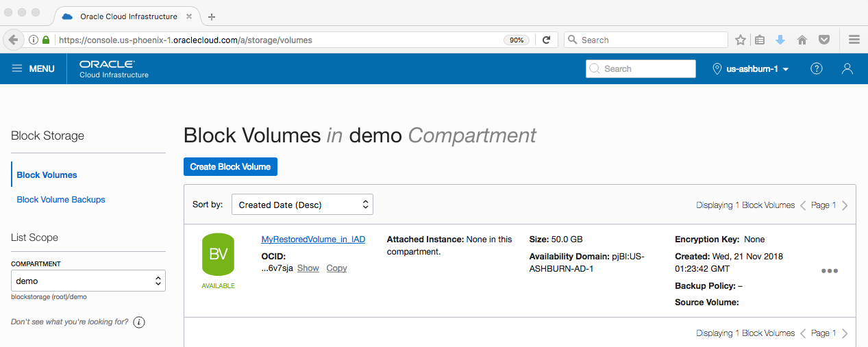Click the console Search input field
Image resolution: width=868 pixels, height=347 pixels.
[641, 68]
